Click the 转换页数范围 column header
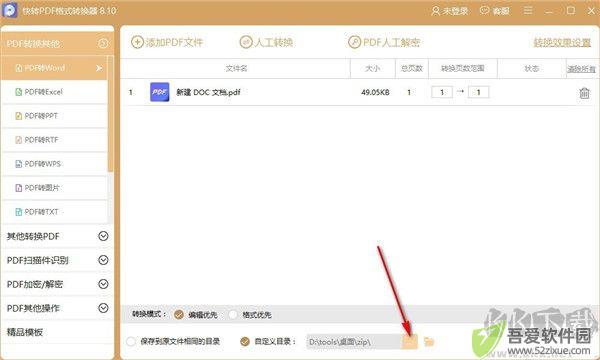This screenshot has width=600, height=360. coord(463,68)
